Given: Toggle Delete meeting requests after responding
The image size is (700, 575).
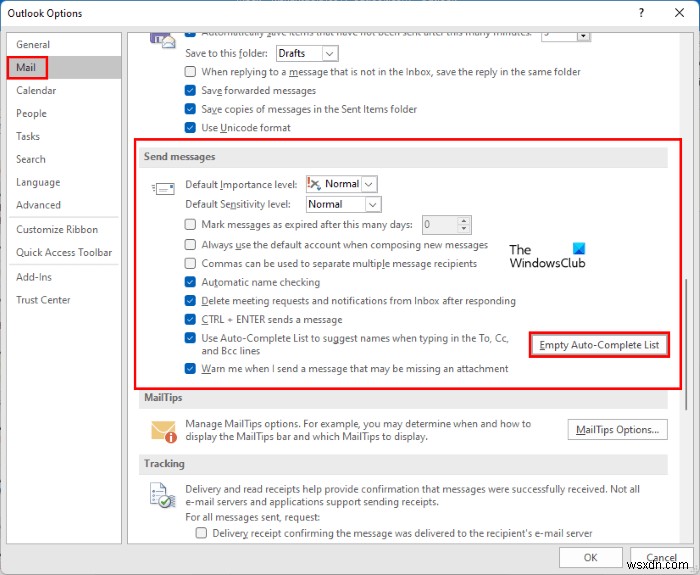Looking at the screenshot, I should pyautogui.click(x=190, y=301).
